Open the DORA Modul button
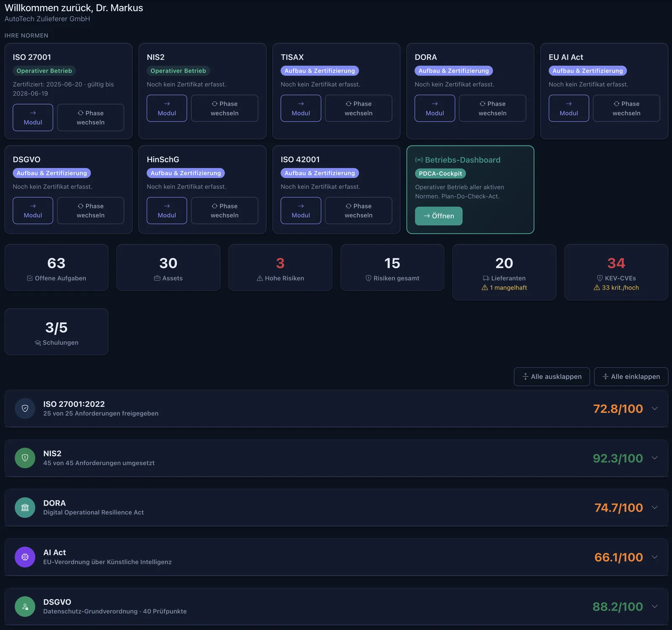This screenshot has width=672, height=630. tap(435, 108)
